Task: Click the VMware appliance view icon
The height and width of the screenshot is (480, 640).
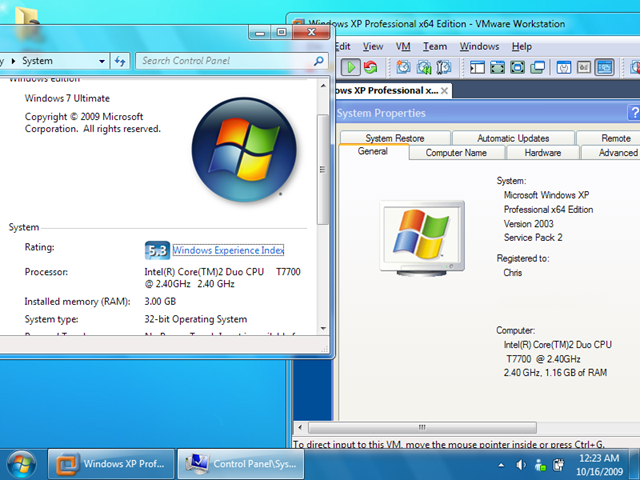Action: [x=584, y=67]
